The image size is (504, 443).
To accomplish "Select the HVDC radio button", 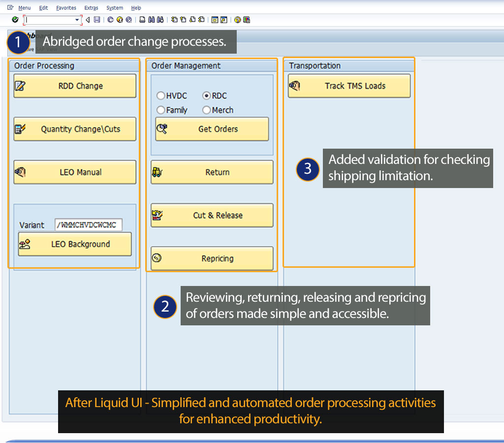I will [160, 96].
